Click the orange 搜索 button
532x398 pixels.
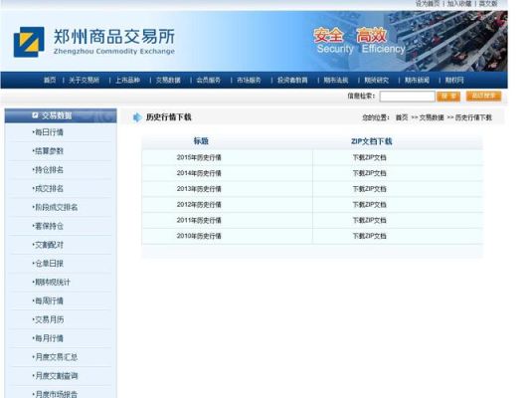pyautogui.click(x=448, y=97)
